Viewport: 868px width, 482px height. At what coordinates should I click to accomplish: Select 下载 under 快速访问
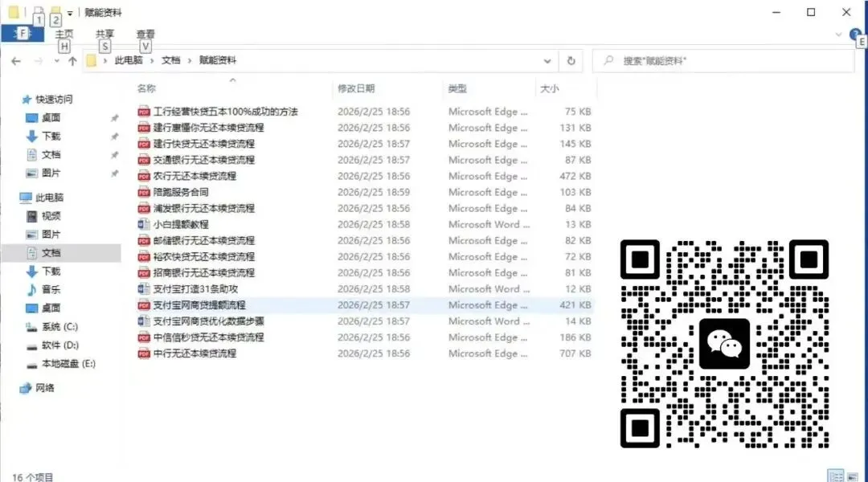point(51,136)
